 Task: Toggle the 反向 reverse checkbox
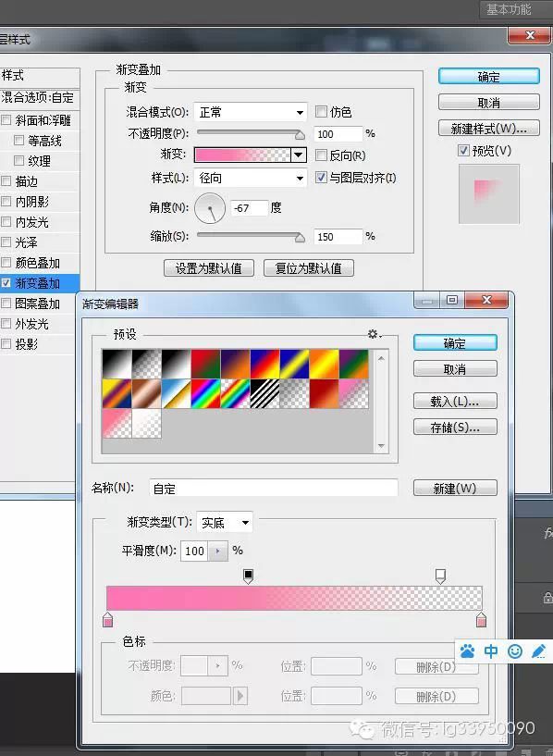321,155
